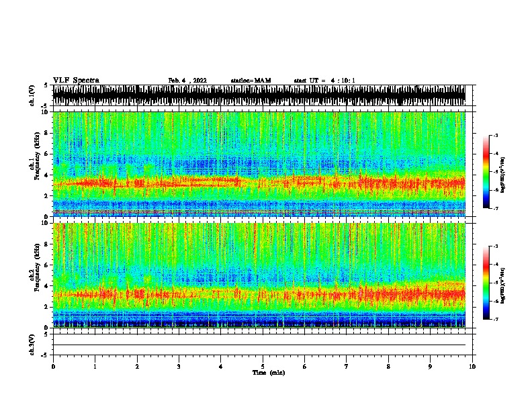The width and height of the screenshot is (532, 411).
Task: Click the ch.2 spectrogram color bar
Action: (486, 283)
